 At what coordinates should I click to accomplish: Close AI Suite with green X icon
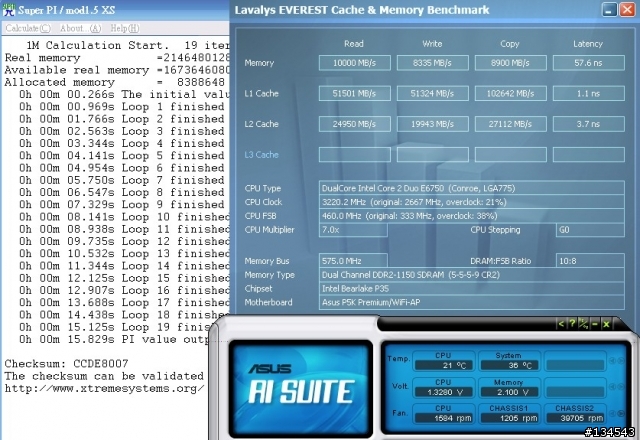click(x=606, y=324)
